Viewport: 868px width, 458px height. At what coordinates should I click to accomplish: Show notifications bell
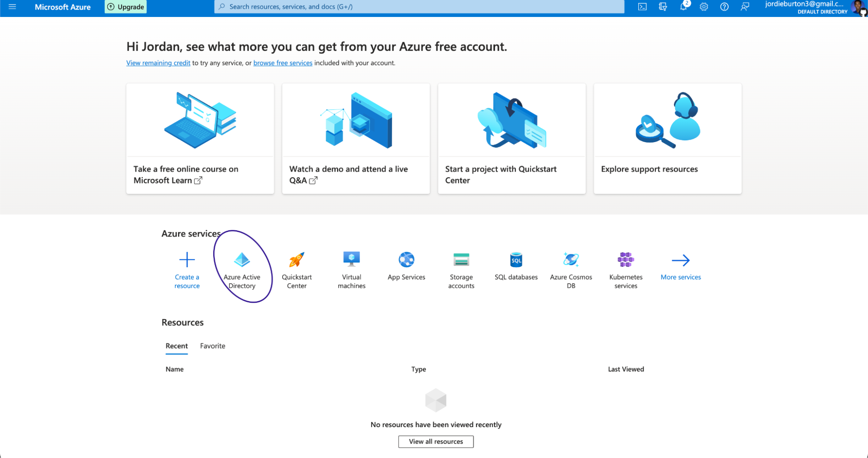(683, 7)
